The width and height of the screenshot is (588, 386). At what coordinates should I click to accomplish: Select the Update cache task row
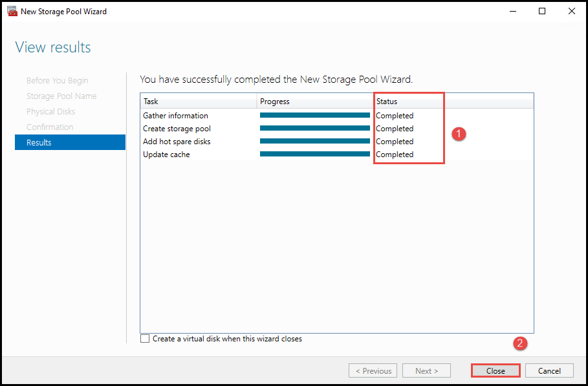pos(166,155)
